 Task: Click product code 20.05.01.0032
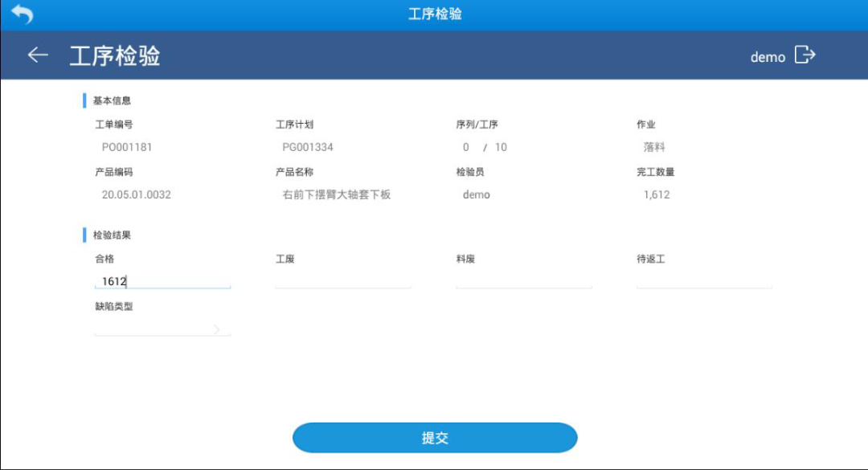click(136, 195)
